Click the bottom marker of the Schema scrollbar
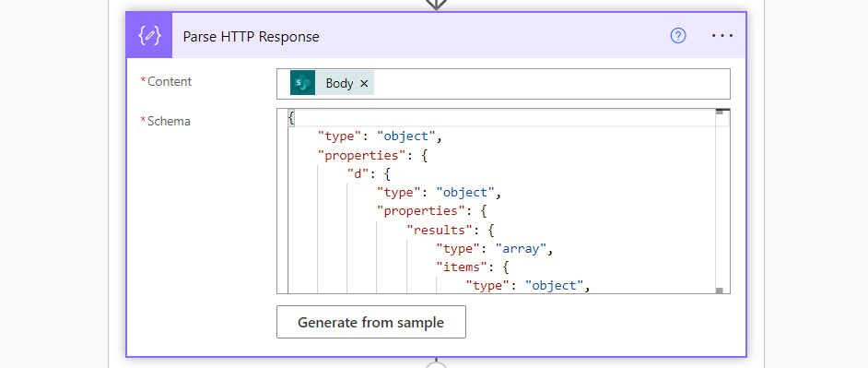 pyautogui.click(x=720, y=290)
